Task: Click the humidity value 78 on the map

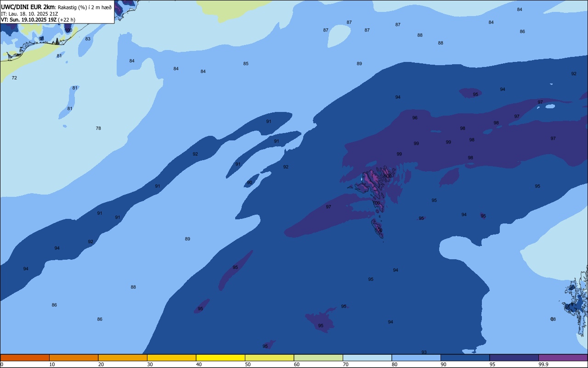Action: [x=98, y=128]
